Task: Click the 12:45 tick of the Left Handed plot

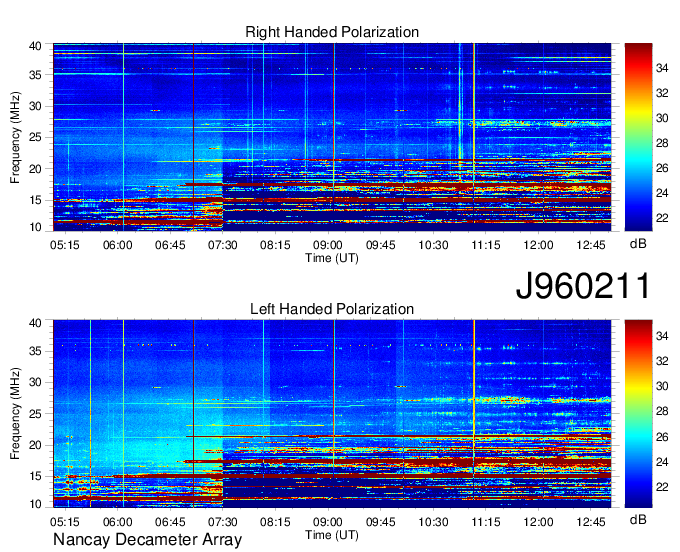Action: tap(591, 522)
